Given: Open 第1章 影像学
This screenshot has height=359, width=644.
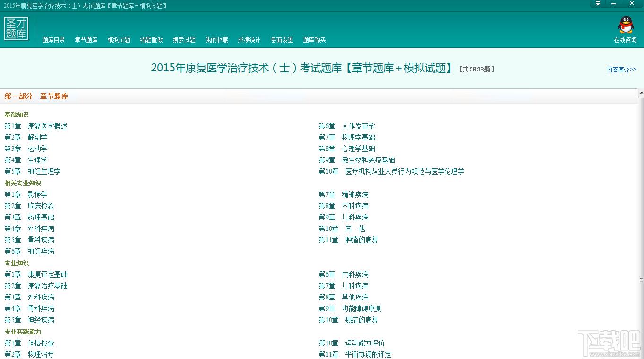Looking at the screenshot, I should (26, 194).
